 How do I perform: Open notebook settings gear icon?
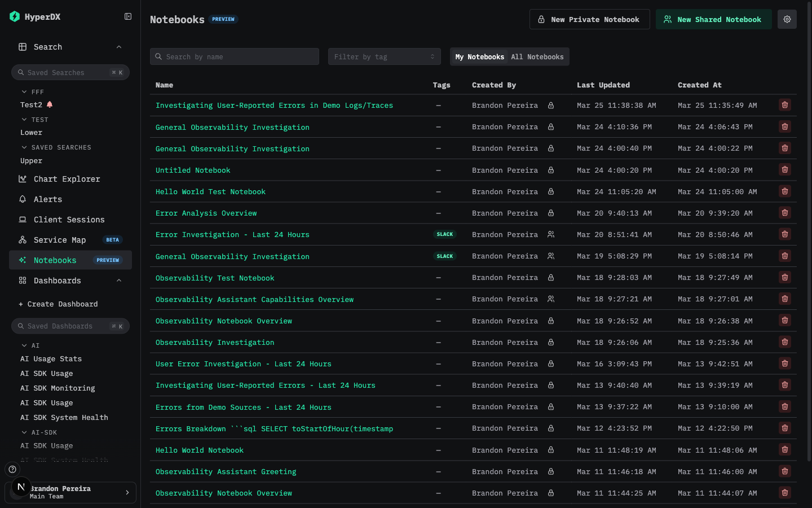(787, 19)
